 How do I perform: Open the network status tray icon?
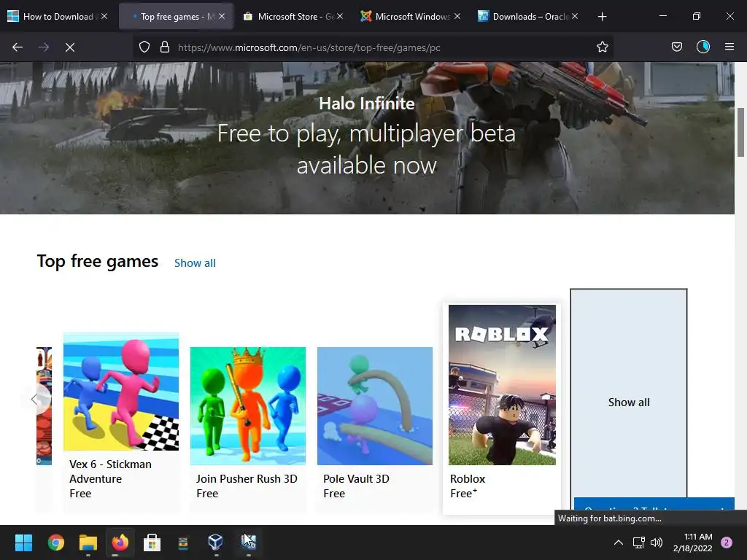pyautogui.click(x=639, y=542)
